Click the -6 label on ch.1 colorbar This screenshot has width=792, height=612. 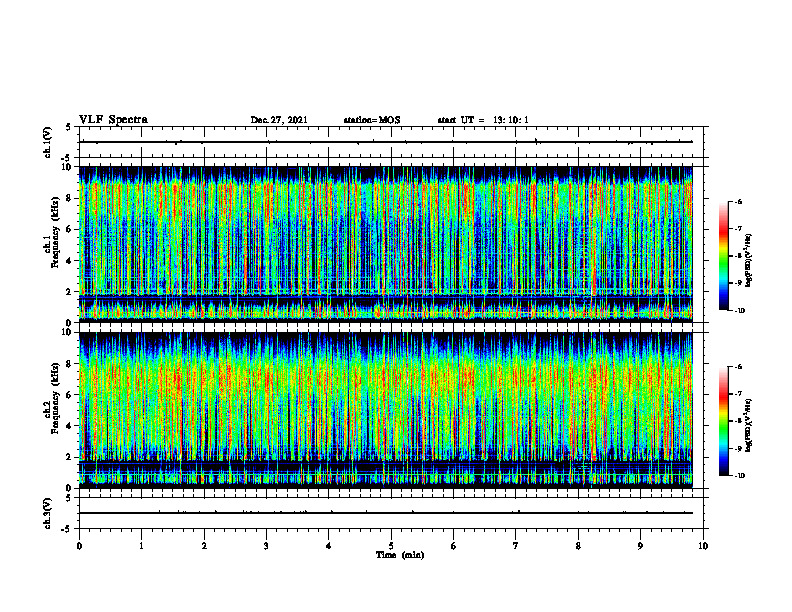click(738, 201)
